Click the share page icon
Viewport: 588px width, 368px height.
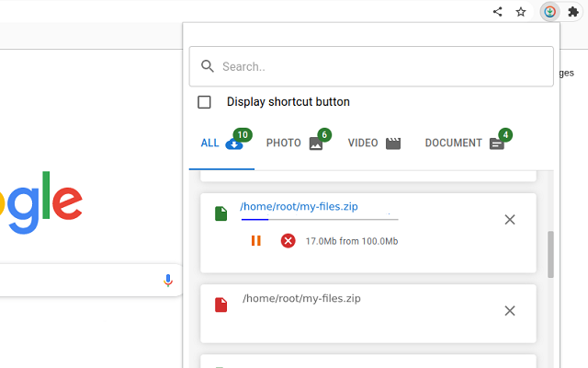tap(498, 12)
